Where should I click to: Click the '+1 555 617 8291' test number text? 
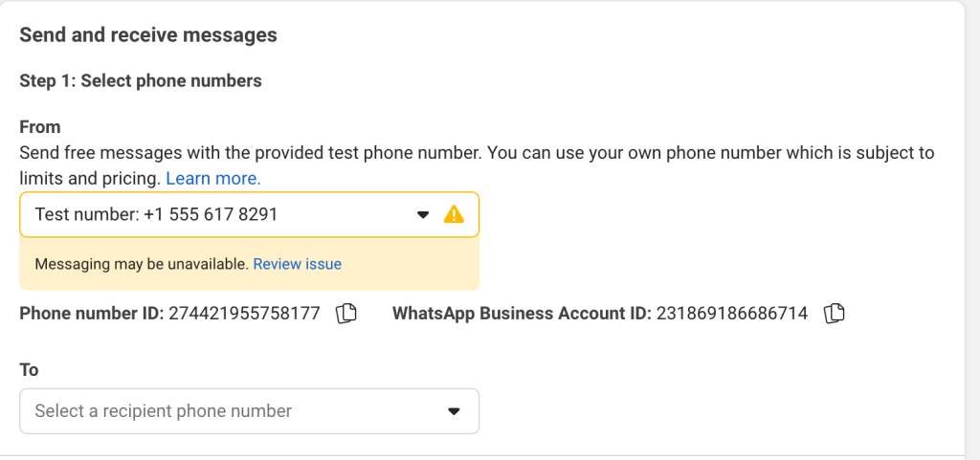click(x=211, y=215)
